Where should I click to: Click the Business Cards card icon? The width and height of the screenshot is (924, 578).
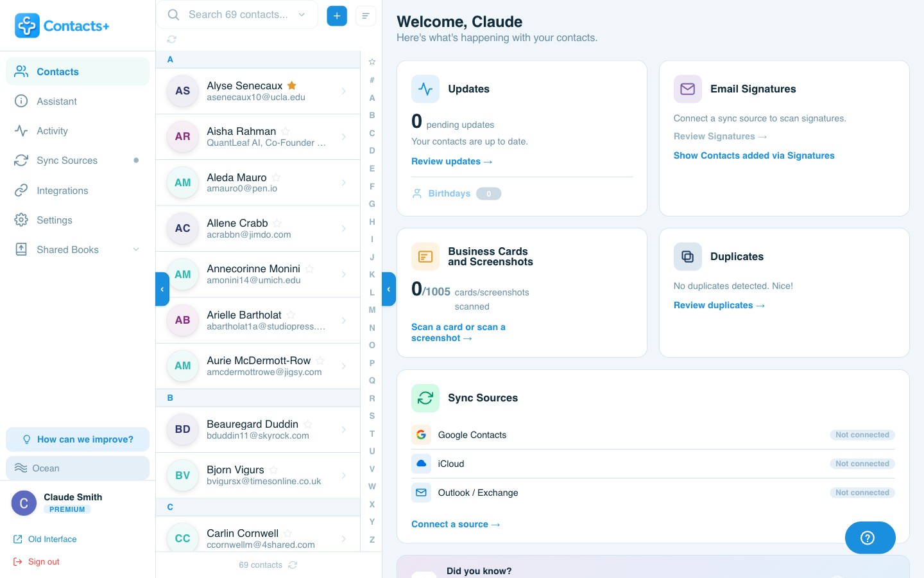point(425,257)
